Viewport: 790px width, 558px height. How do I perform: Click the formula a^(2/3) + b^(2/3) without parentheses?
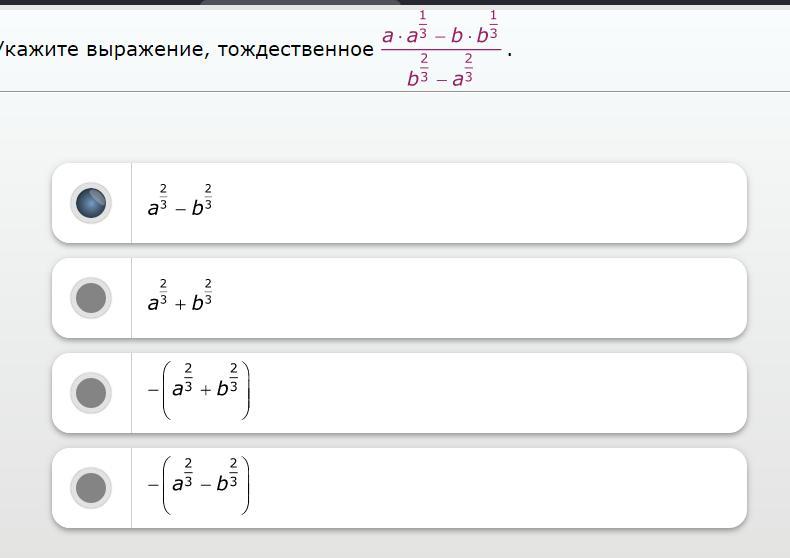180,296
